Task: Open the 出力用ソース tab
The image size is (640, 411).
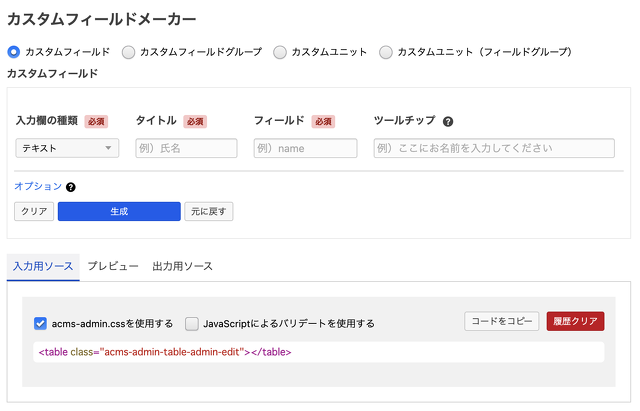Action: pyautogui.click(x=182, y=266)
